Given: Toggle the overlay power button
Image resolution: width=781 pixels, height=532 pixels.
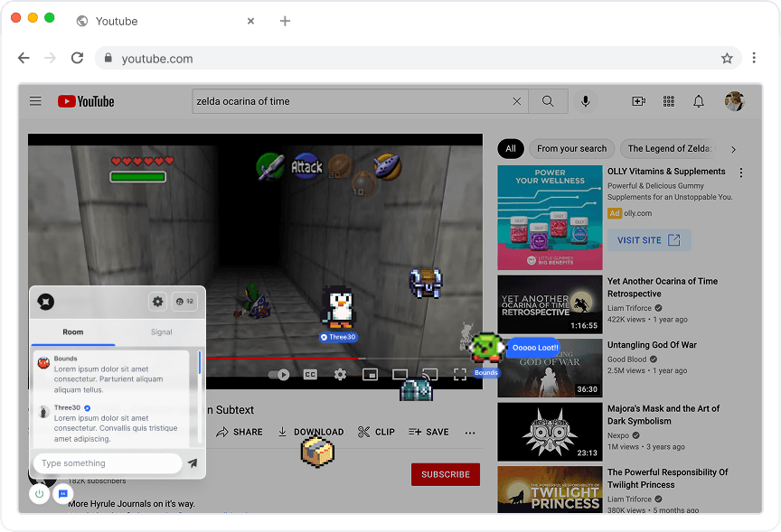Looking at the screenshot, I should tap(39, 494).
